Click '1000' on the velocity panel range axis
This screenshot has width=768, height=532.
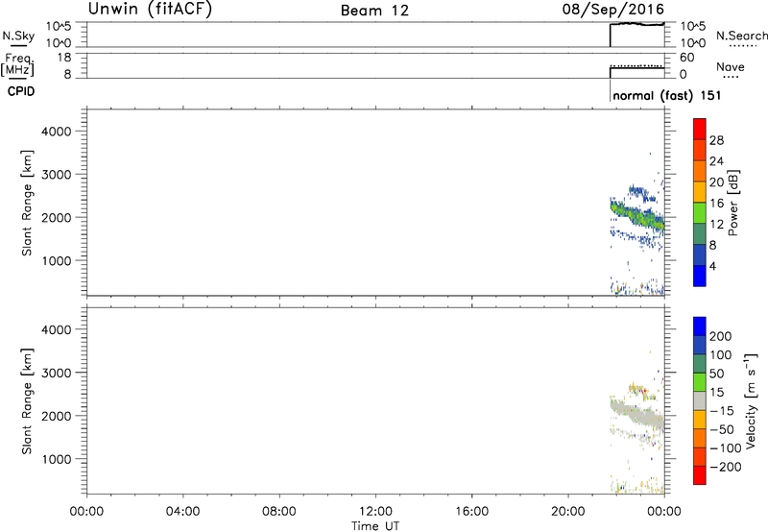pos(57,459)
